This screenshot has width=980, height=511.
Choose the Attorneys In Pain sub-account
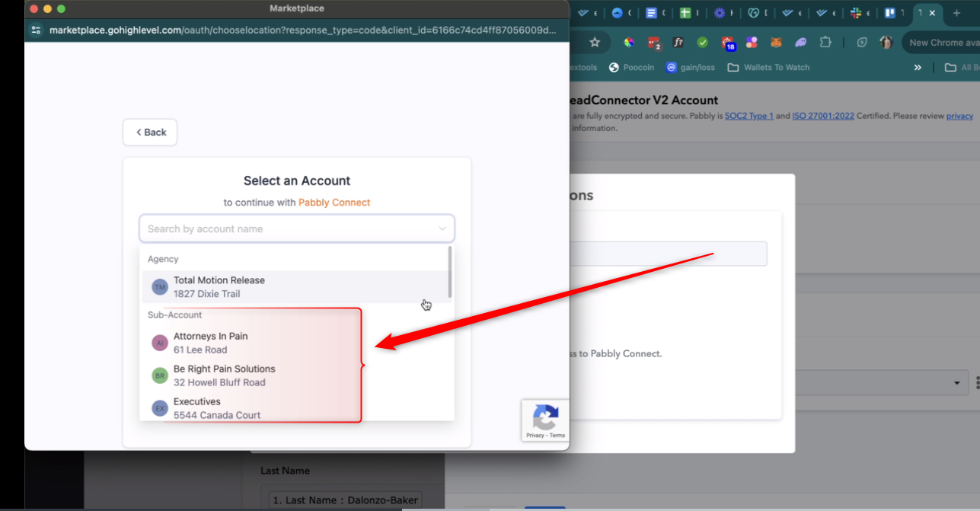pos(295,343)
